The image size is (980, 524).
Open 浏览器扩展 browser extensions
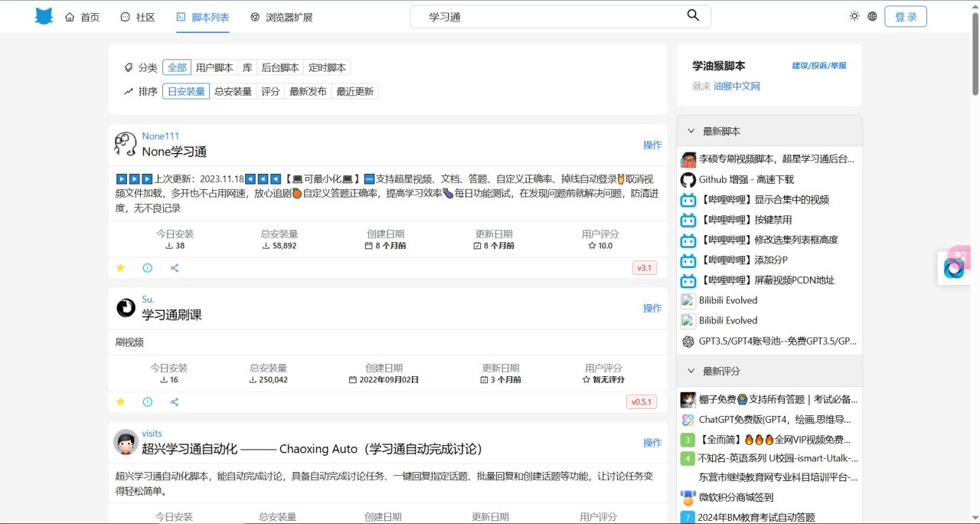281,17
